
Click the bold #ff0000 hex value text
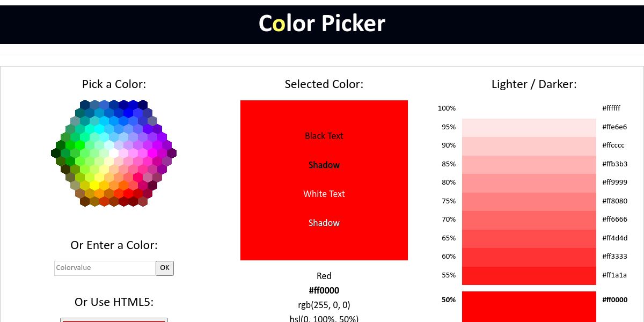[x=324, y=290]
